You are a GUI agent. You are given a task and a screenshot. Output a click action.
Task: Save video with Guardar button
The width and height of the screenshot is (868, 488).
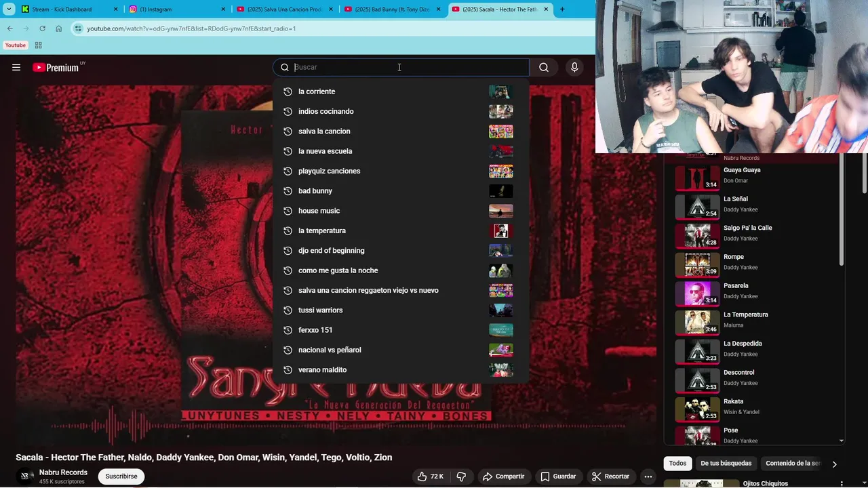(x=558, y=476)
